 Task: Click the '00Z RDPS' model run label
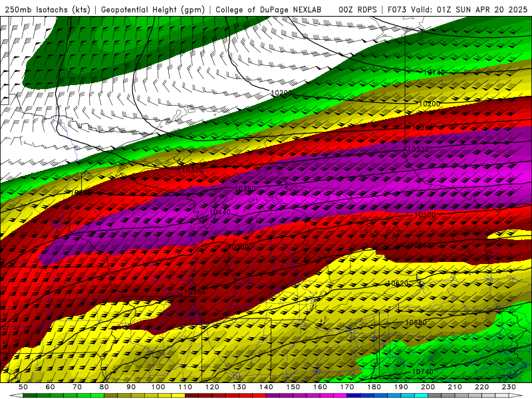point(358,9)
